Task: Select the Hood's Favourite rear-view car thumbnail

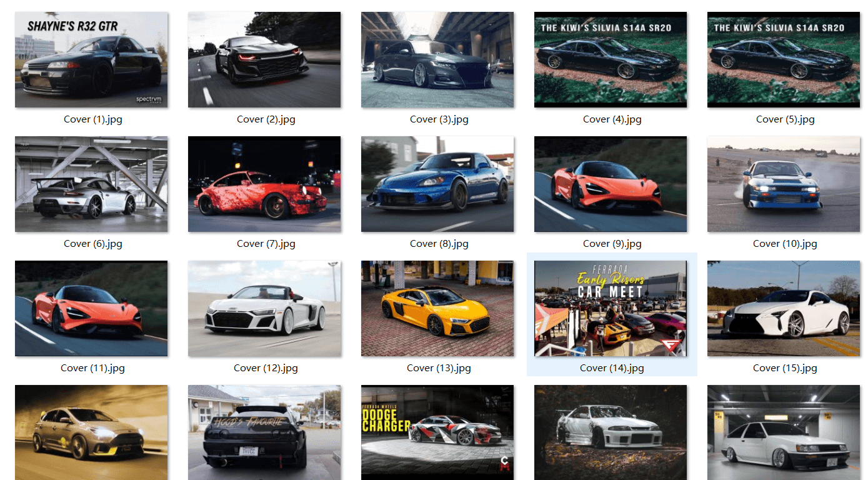Action: coord(264,432)
